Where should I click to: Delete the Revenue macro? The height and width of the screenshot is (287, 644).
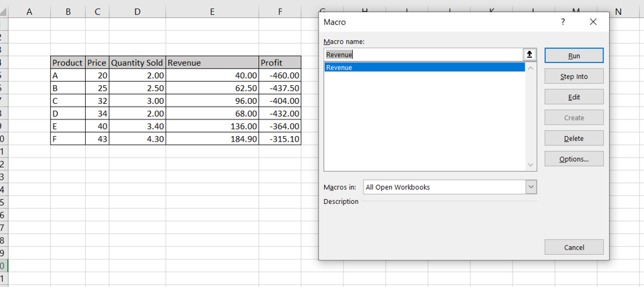tap(574, 138)
